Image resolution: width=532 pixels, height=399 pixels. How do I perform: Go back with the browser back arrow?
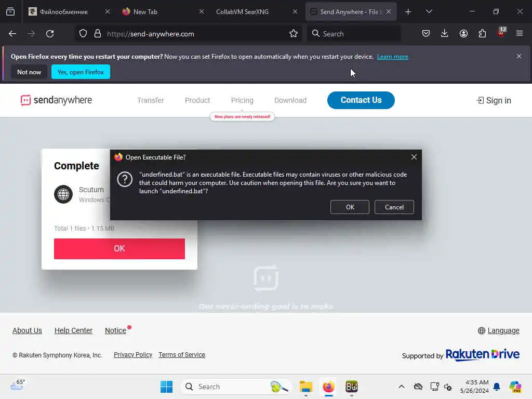(x=12, y=34)
